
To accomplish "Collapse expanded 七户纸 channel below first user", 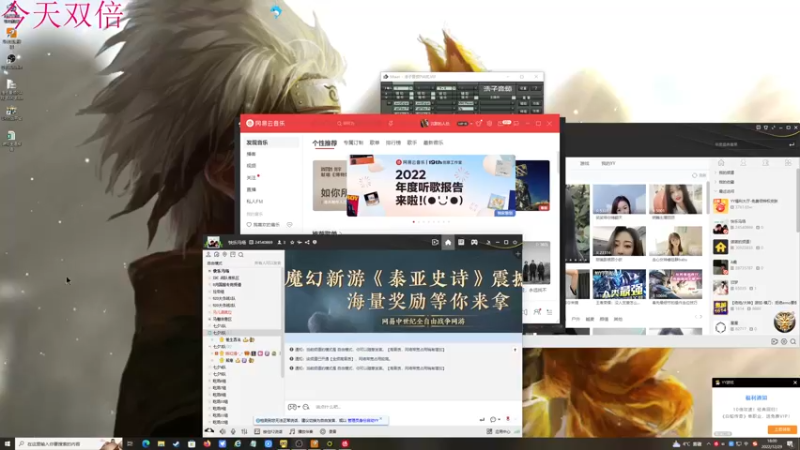I will click(x=210, y=346).
